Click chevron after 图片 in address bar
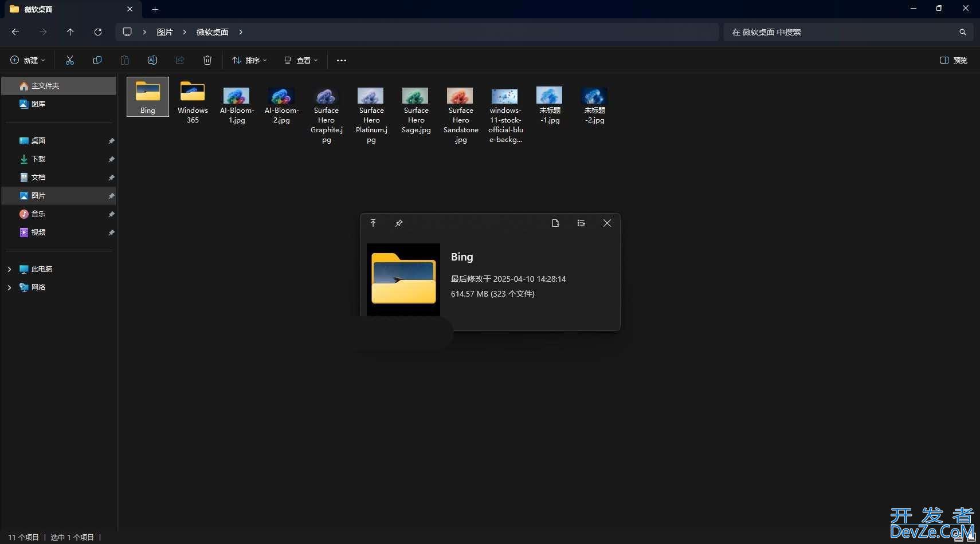The width and height of the screenshot is (980, 544). point(185,32)
